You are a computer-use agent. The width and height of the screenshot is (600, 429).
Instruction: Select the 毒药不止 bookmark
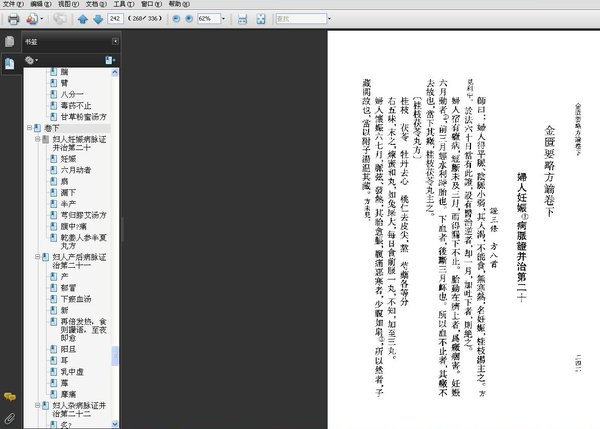[x=76, y=105]
